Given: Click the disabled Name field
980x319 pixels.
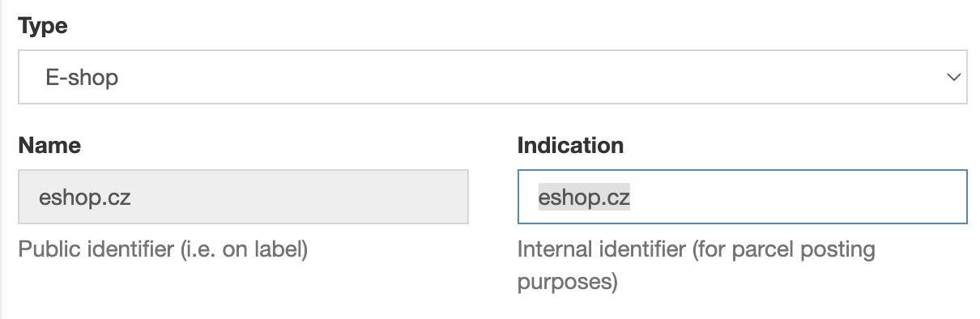Looking at the screenshot, I should pos(243,197).
